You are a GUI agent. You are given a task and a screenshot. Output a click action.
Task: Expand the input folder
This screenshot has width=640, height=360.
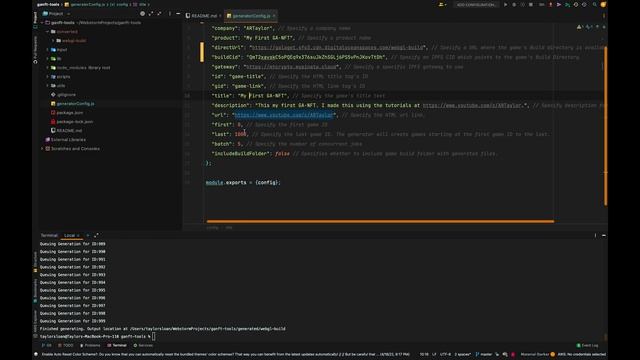47,49
